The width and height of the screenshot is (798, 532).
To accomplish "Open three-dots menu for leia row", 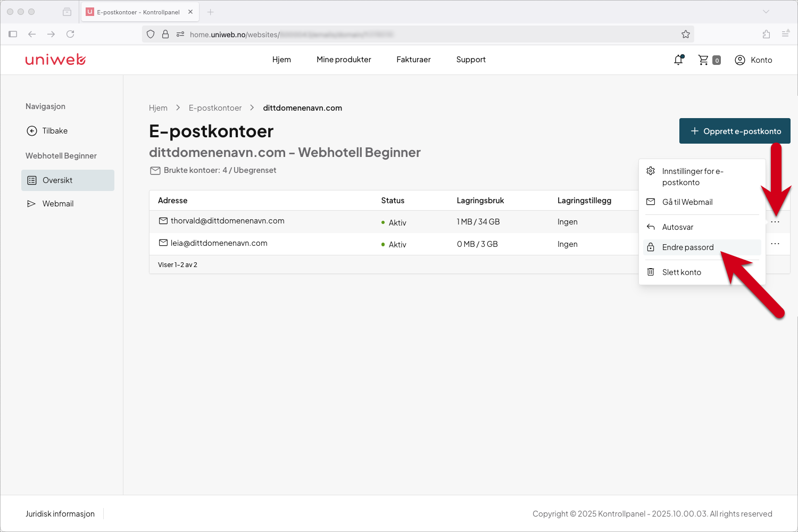I will click(x=775, y=244).
